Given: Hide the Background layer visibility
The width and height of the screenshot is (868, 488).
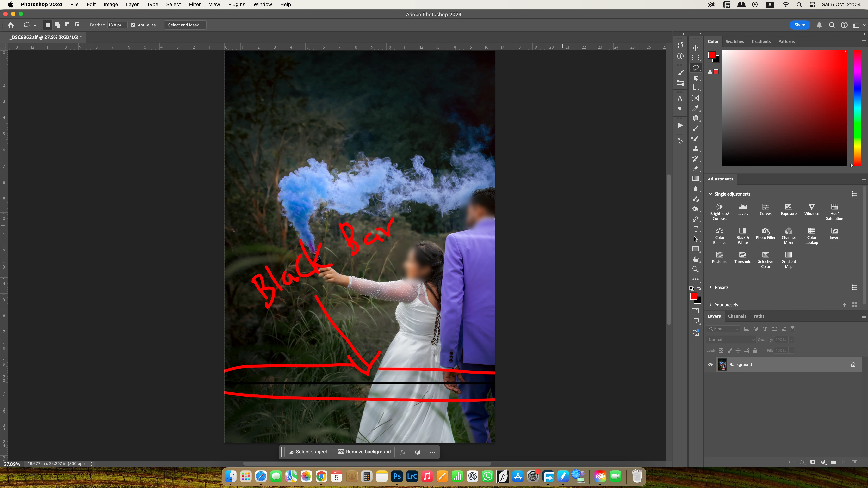Looking at the screenshot, I should [710, 365].
